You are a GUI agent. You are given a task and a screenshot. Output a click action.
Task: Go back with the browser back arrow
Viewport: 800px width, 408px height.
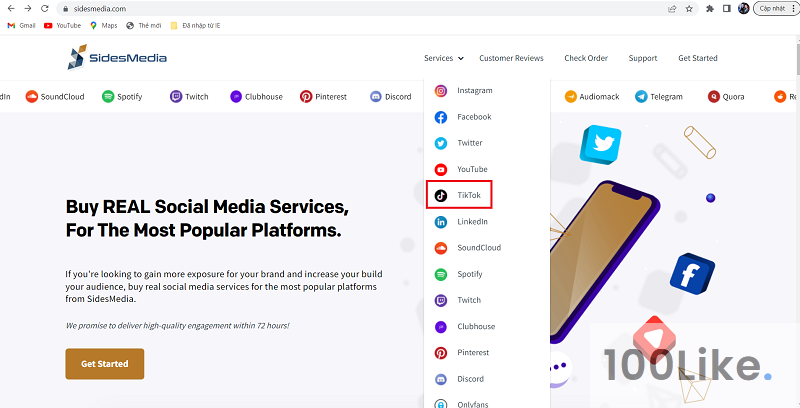(11, 9)
